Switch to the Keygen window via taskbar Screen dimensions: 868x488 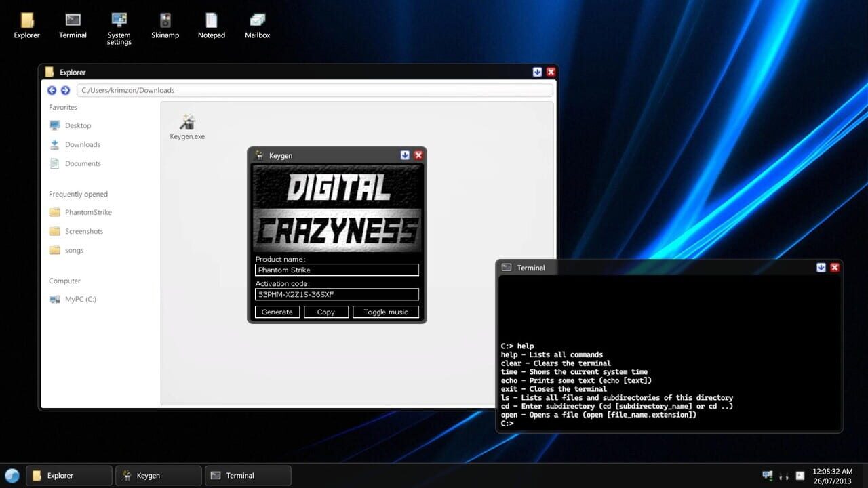pos(159,475)
